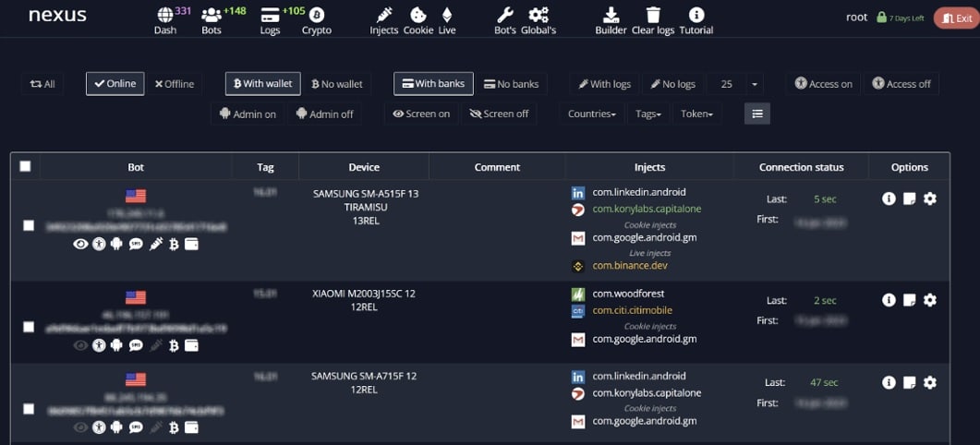Toggle the Offline filter
The height and width of the screenshot is (445, 980).
click(x=175, y=84)
